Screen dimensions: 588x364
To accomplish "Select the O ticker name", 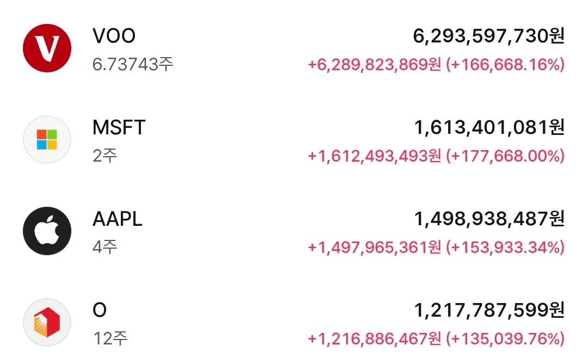I will coord(100,310).
